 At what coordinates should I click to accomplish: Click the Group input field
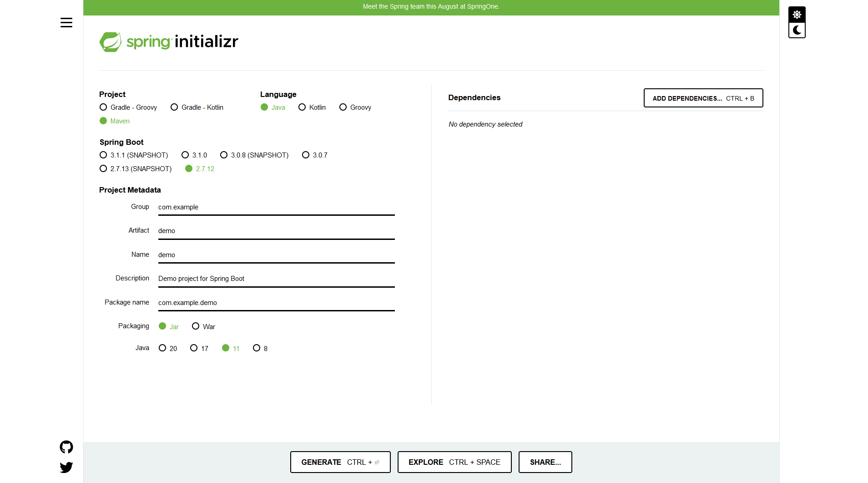277,207
